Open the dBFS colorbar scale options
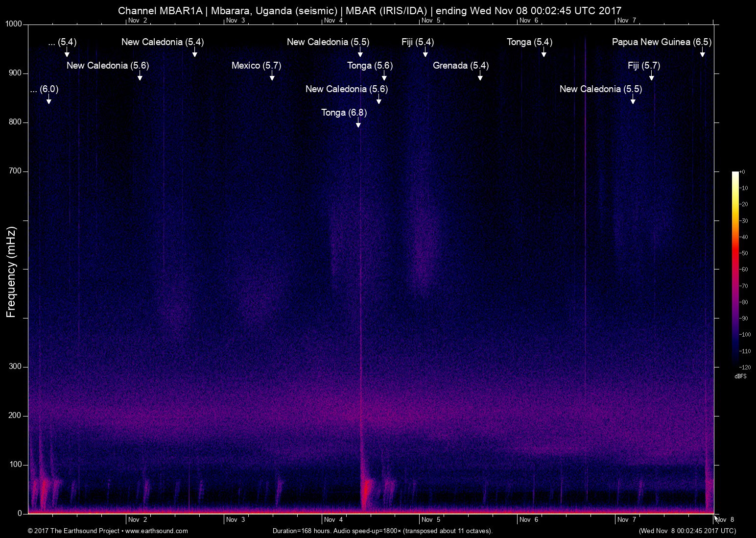Viewport: 756px width, 538px height. 741,376
